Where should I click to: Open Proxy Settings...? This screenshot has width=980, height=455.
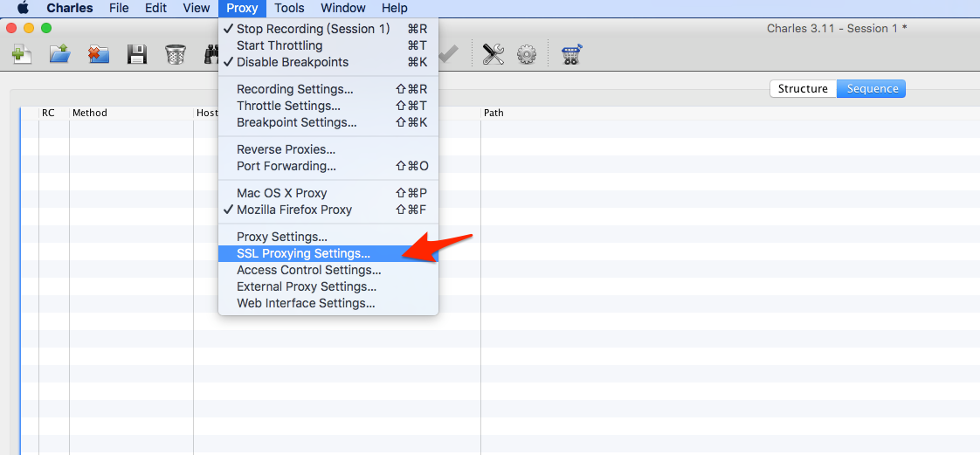328,238
